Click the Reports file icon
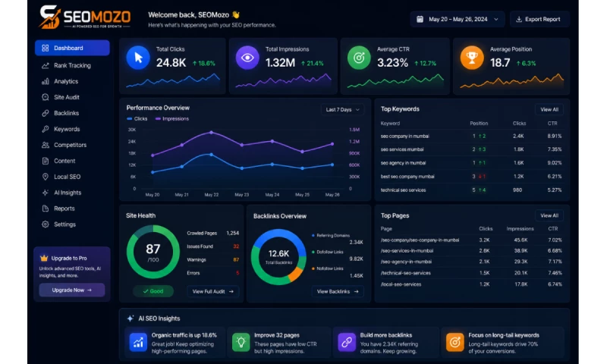 [46, 208]
